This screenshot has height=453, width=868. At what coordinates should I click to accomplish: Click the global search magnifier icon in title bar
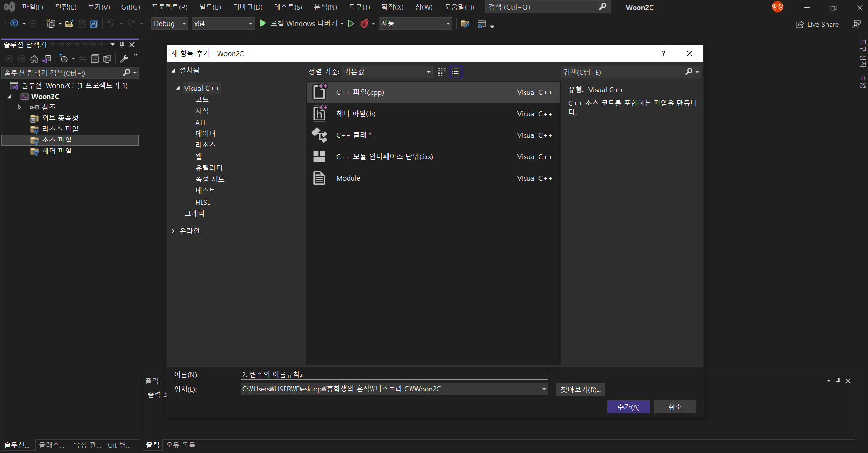coord(603,7)
